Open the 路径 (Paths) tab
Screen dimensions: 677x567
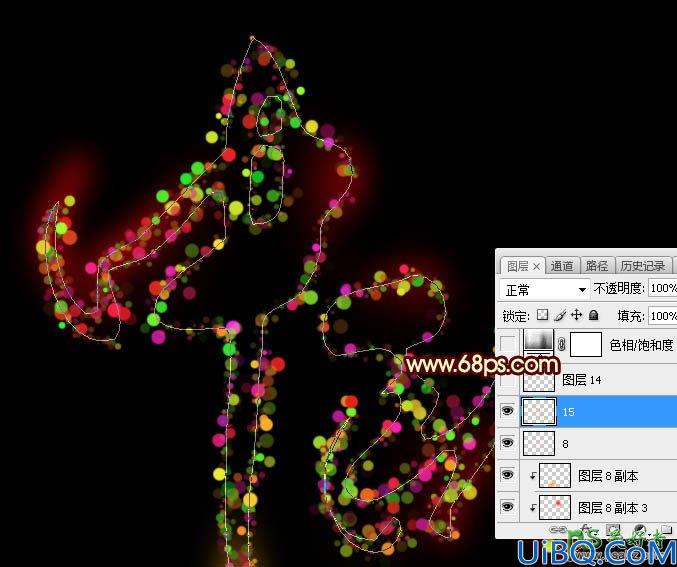tap(597, 266)
